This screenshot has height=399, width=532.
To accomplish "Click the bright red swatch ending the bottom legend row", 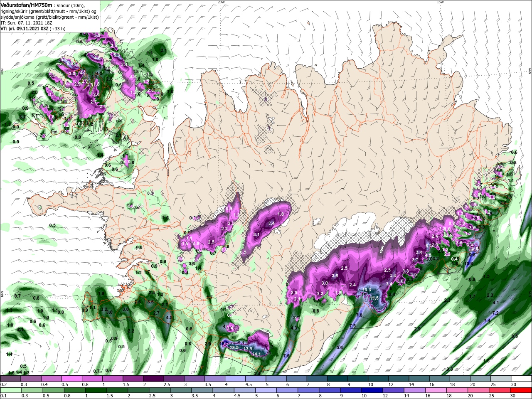I will click(521, 390).
